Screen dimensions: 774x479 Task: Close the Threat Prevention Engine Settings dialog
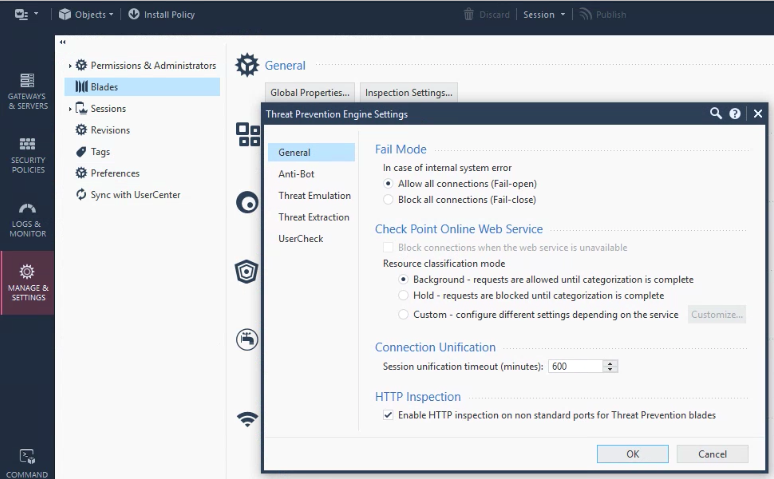[758, 114]
